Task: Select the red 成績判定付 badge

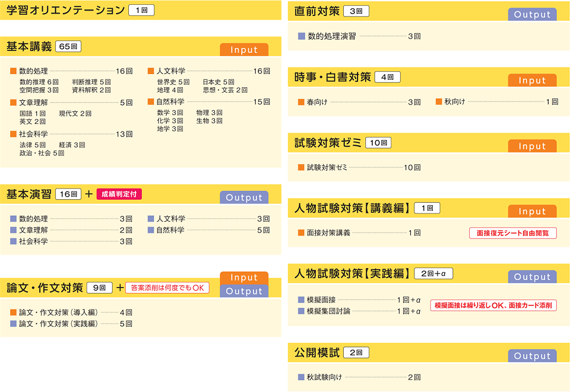Action: pos(119,194)
